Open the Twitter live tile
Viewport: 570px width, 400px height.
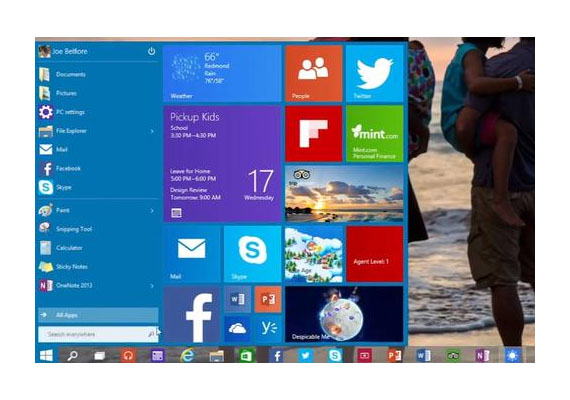pyautogui.click(x=374, y=73)
